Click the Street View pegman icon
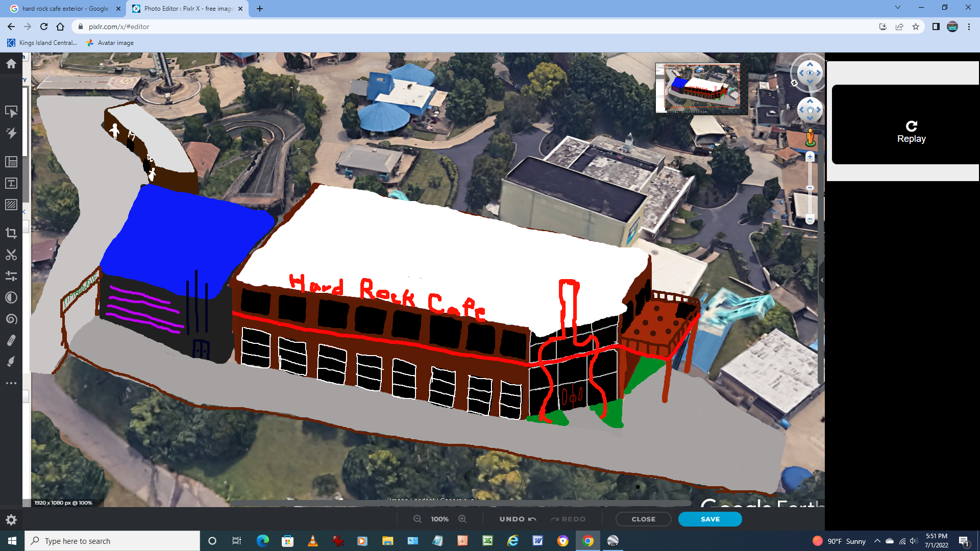Viewport: 980px width, 551px height. pos(811,138)
